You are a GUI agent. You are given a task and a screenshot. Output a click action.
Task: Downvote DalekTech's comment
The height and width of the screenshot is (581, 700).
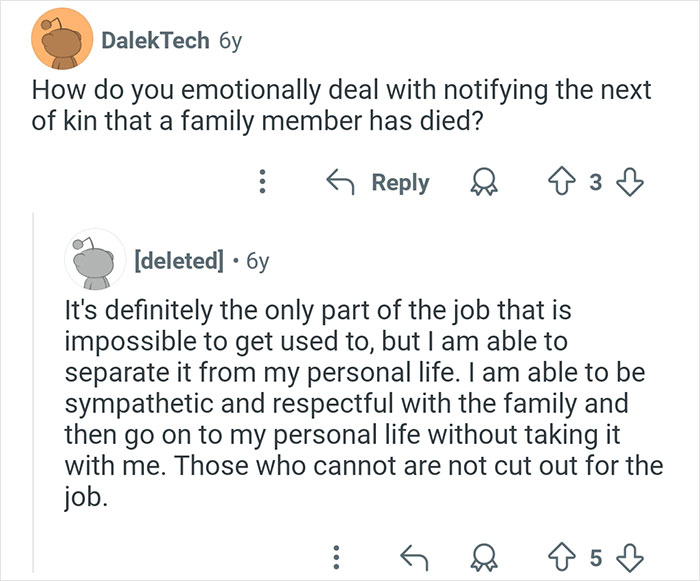(x=630, y=183)
